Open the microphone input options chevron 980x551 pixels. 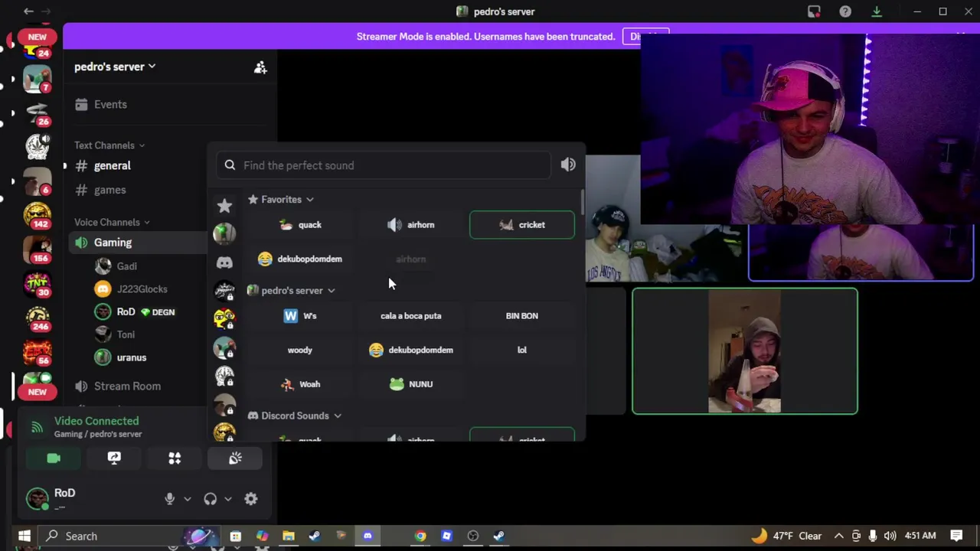coord(187,499)
